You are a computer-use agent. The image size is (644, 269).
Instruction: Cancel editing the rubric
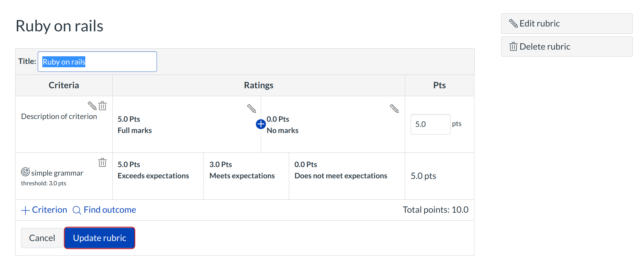click(42, 238)
